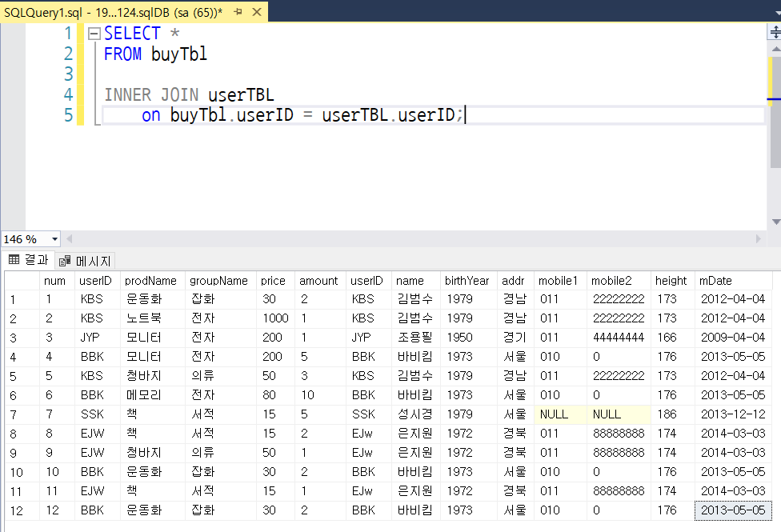Image resolution: width=781 pixels, height=532 pixels.
Task: Click the 조용필 name cell
Action: coord(416,338)
